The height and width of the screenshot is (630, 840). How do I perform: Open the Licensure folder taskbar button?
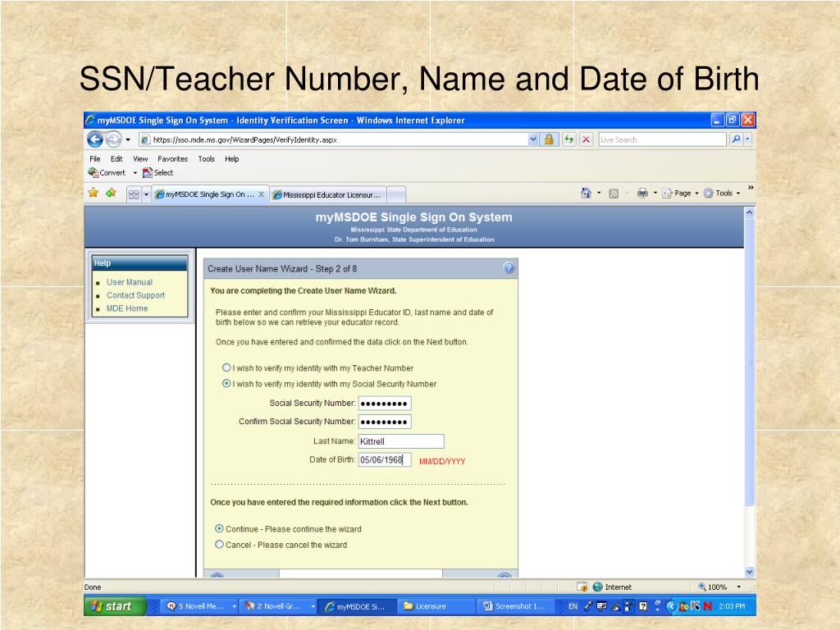pyautogui.click(x=436, y=606)
